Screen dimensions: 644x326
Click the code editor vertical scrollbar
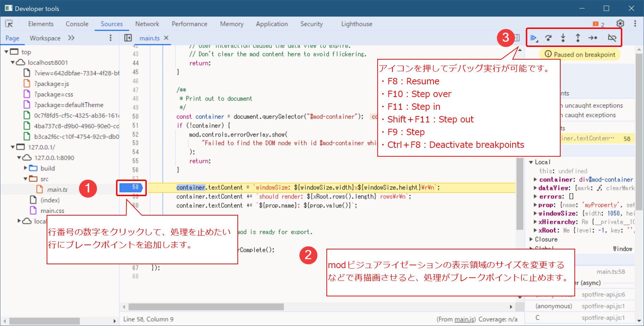(520, 194)
